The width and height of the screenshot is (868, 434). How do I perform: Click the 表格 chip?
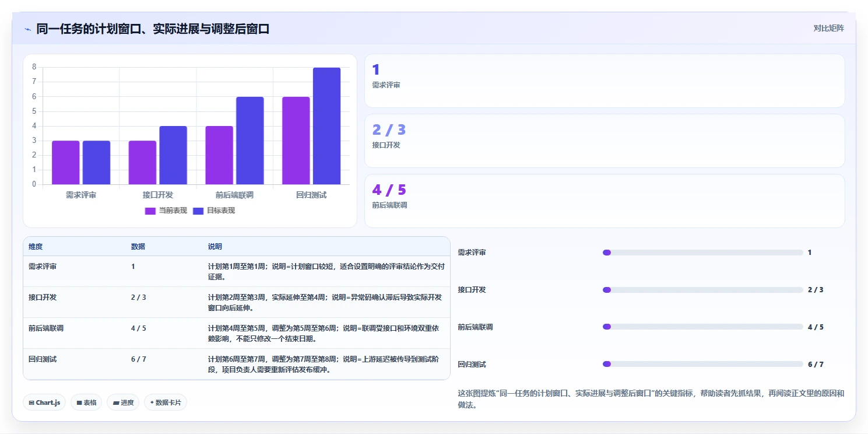tap(86, 402)
